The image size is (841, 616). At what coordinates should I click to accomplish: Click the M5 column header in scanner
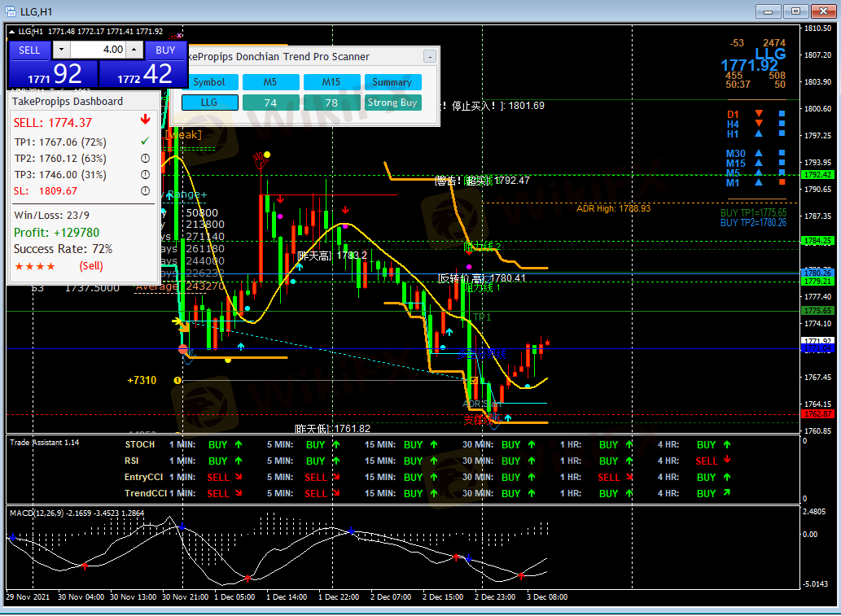tap(270, 82)
